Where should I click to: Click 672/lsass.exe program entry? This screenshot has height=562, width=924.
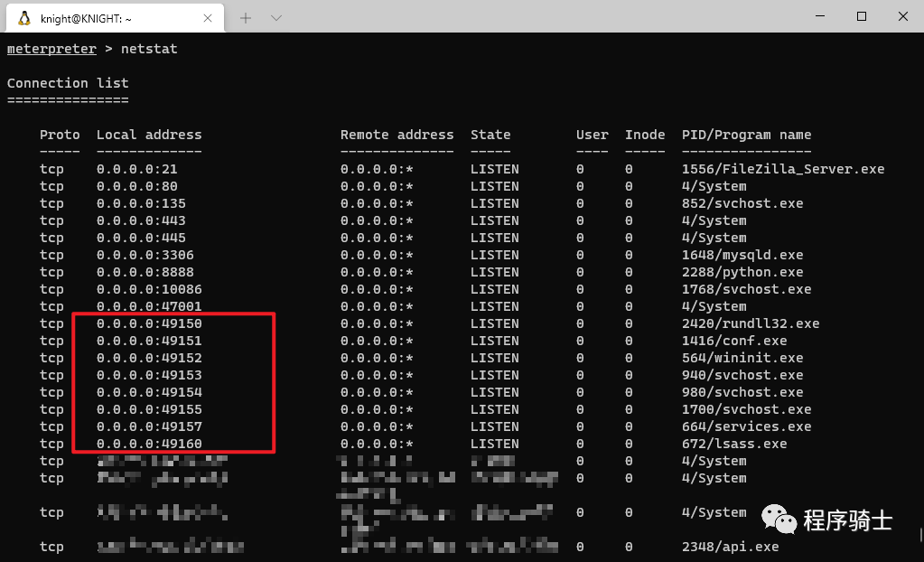(x=734, y=443)
